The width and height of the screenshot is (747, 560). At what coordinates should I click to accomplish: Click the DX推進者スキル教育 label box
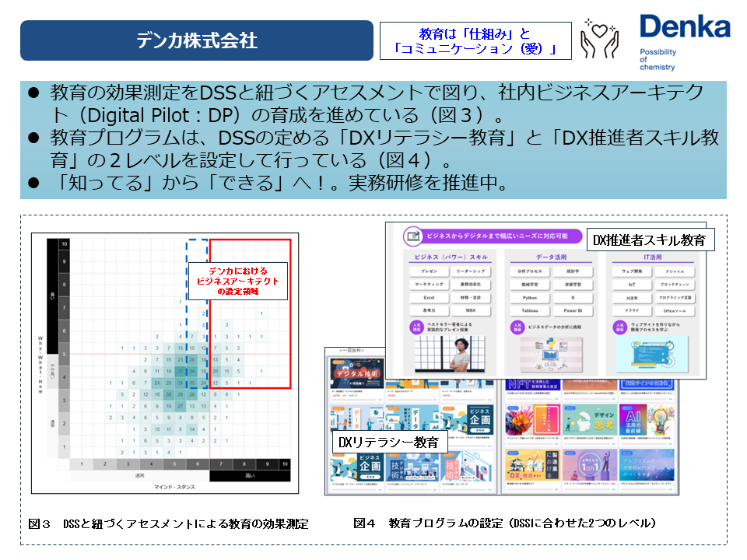coord(650,240)
